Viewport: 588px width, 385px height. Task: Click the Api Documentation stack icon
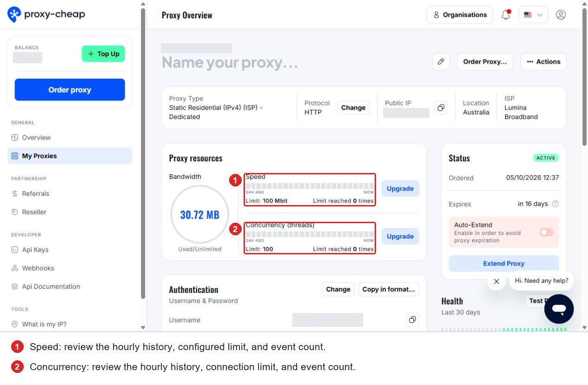[15, 287]
